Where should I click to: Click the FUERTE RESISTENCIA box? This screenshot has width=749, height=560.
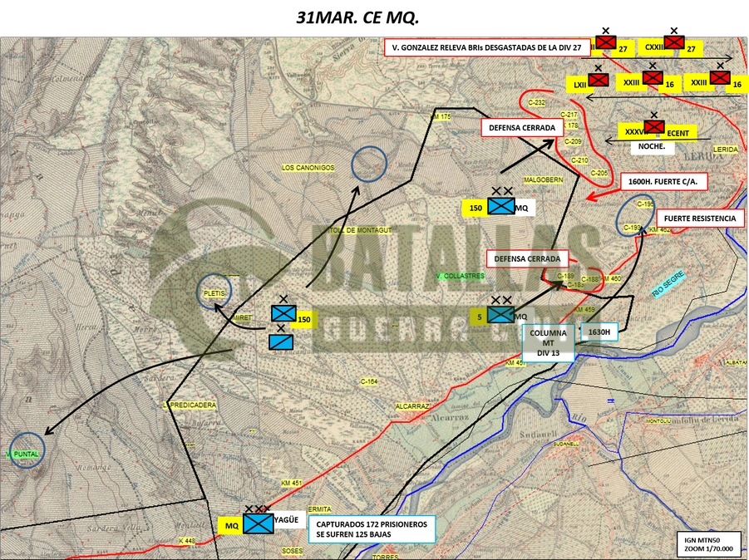coord(700,219)
